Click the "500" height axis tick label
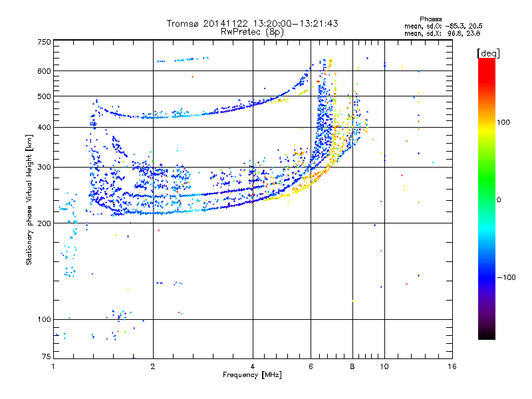The image size is (532, 399). tap(44, 96)
